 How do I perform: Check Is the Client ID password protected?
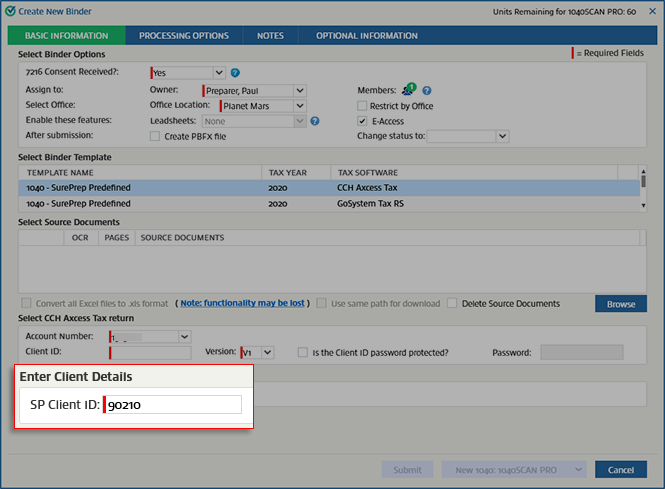pos(303,352)
